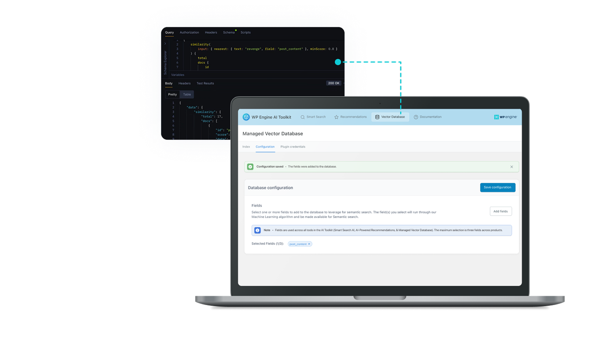
Task: Click the WP Engine AI Toolkit logo icon
Action: click(x=246, y=117)
